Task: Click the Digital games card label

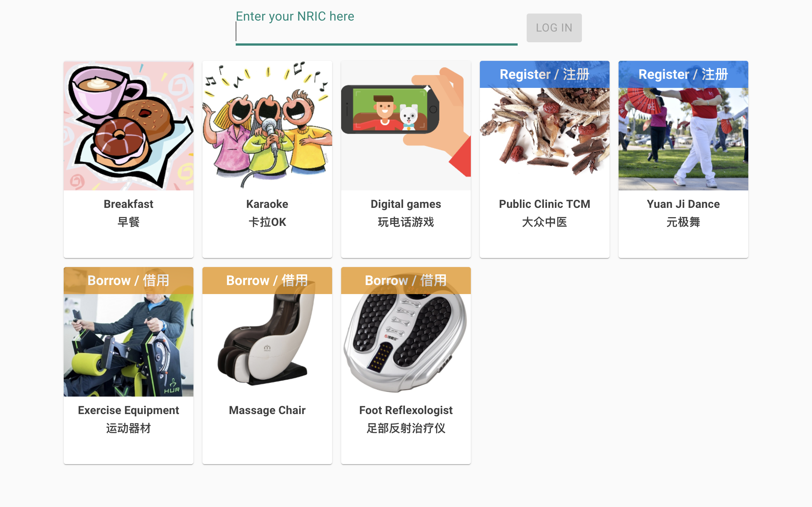Action: 406,204
